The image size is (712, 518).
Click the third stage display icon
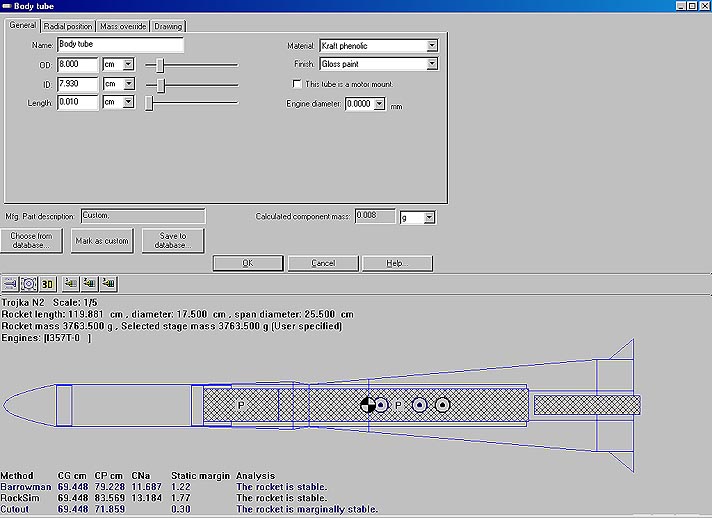point(108,283)
